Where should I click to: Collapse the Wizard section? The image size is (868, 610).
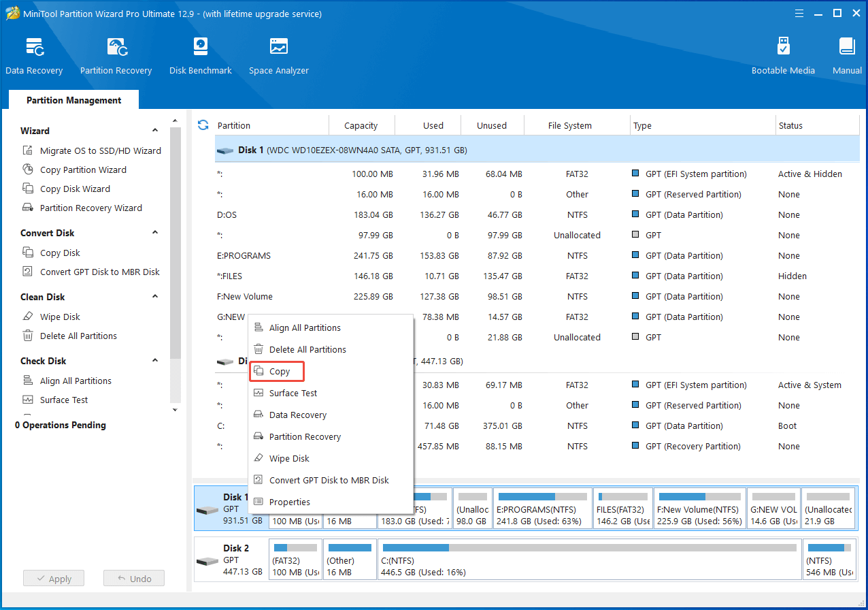point(155,131)
